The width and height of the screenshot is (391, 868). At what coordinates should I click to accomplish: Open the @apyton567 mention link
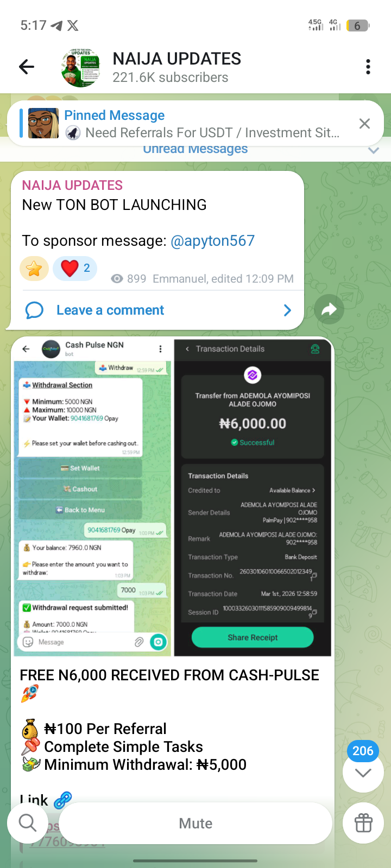[x=212, y=241]
